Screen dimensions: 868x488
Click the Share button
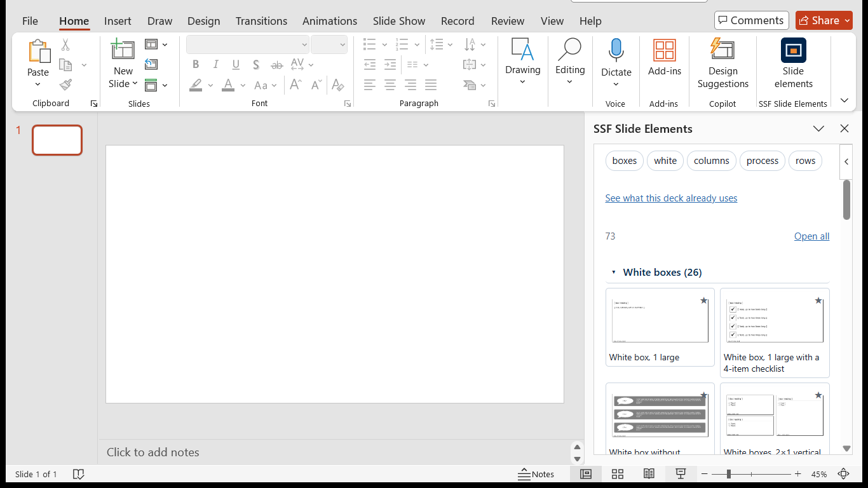point(824,20)
